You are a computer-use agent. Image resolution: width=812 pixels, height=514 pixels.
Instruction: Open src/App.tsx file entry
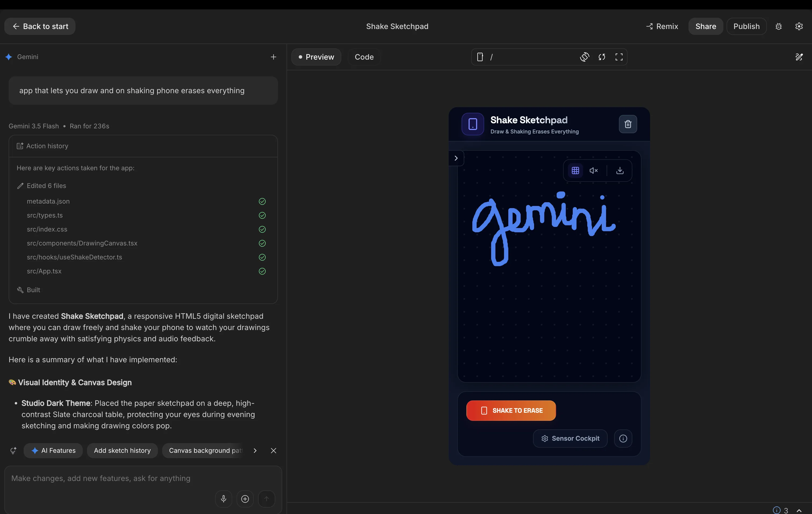click(x=44, y=271)
